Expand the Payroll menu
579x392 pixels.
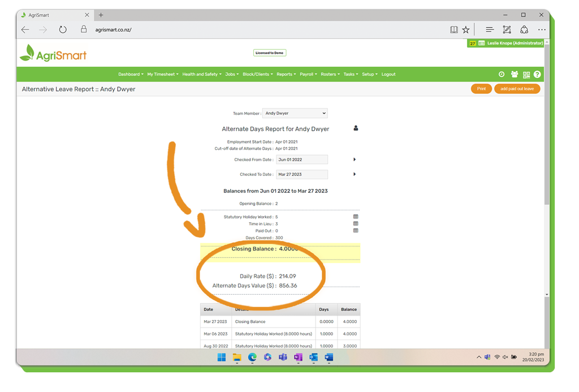(308, 74)
